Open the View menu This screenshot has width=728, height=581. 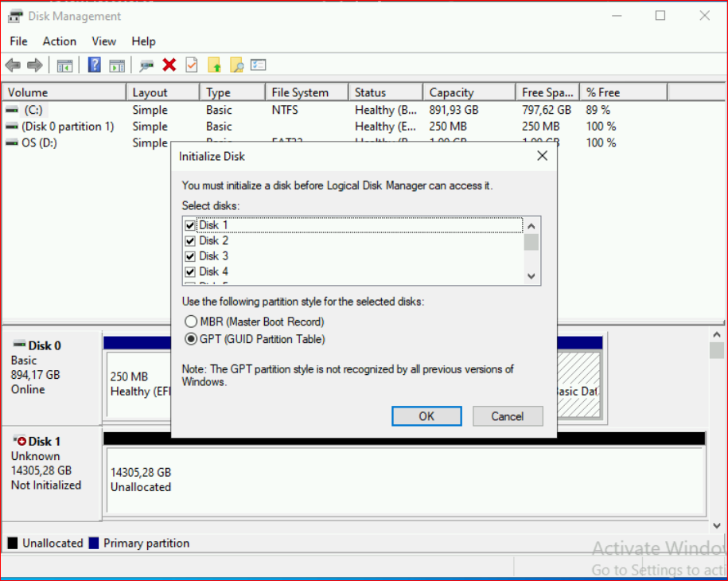pos(103,41)
